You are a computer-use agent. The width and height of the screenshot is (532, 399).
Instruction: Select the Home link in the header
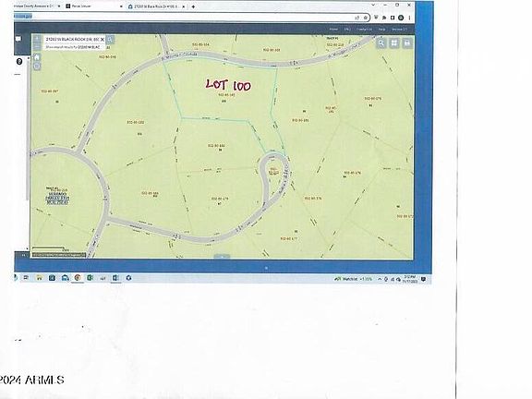click(x=333, y=30)
